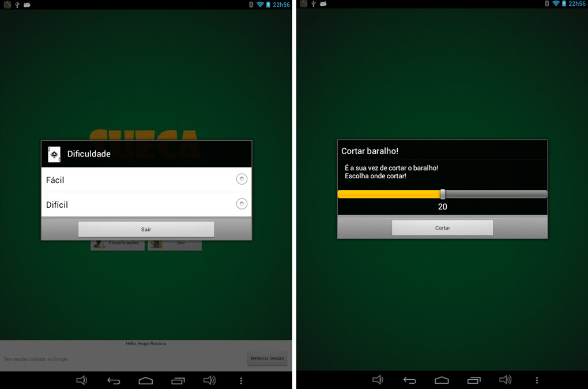
Task: Tap the home icon on the Dificuldade screen
Action: (146, 380)
